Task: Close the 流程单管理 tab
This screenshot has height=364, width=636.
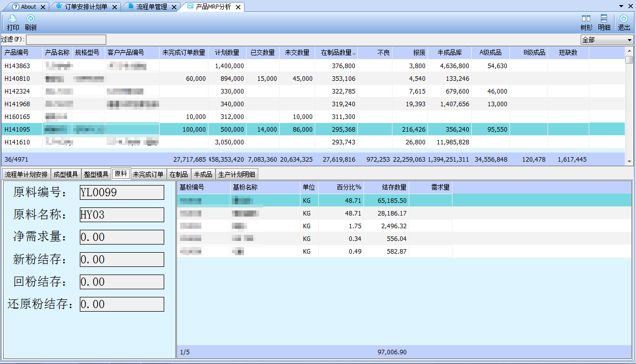Action: (174, 7)
